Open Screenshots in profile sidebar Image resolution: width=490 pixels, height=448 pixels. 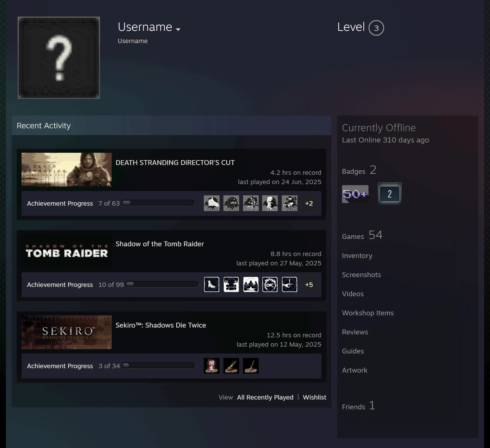[x=361, y=275]
